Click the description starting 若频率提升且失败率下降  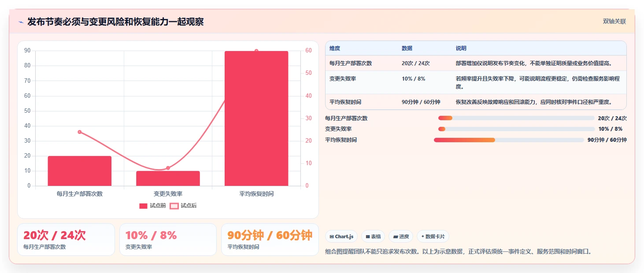(x=538, y=82)
